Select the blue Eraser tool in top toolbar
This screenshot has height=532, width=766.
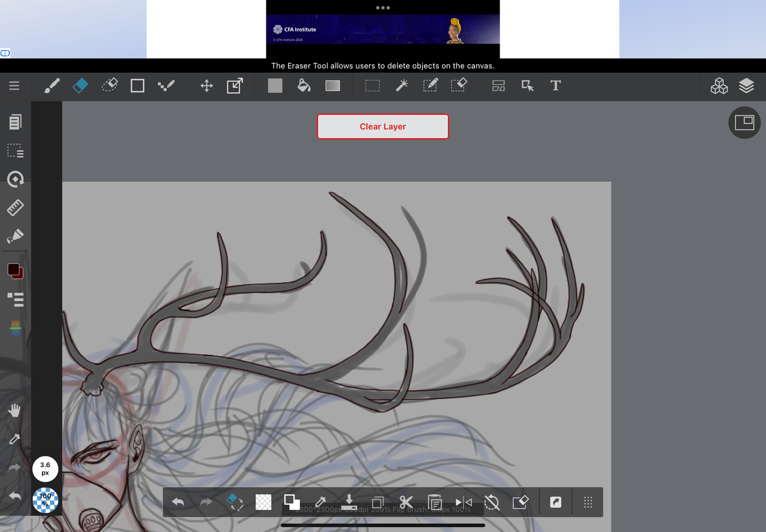(80, 86)
